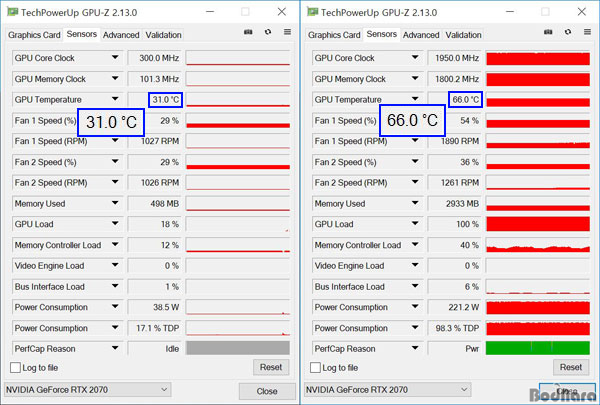600x405 pixels.
Task: Open GPU Core Clock dropdown in left window
Action: 115,58
